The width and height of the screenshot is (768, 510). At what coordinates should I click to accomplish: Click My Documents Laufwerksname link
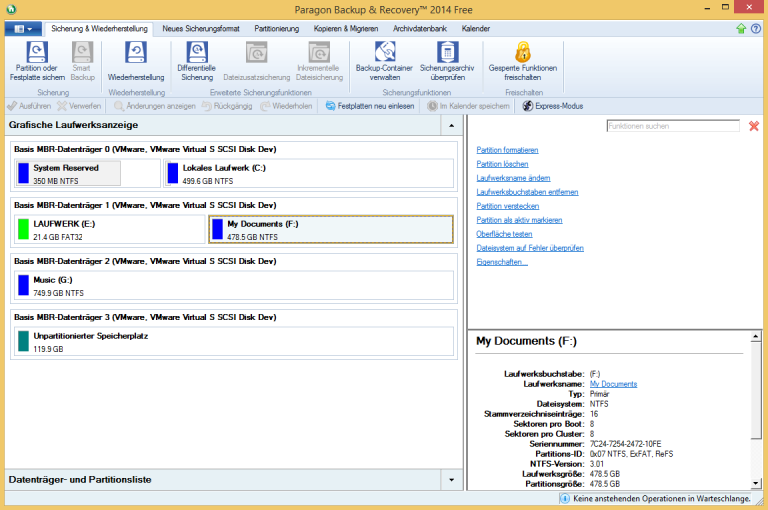click(613, 384)
